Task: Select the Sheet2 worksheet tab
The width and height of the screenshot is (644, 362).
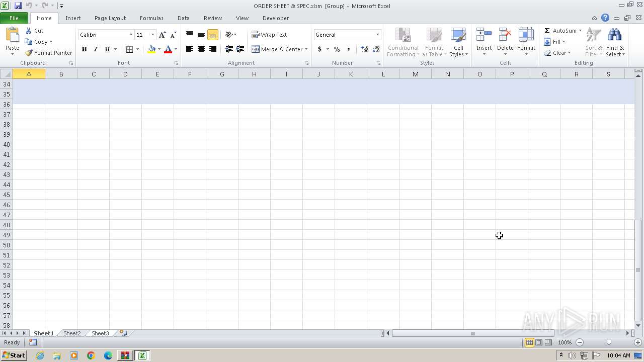Action: coord(72,333)
